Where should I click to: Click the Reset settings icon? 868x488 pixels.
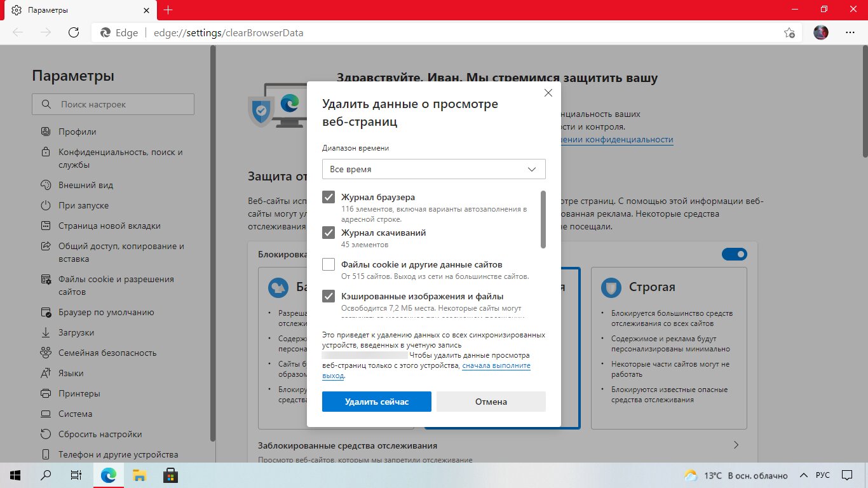tap(46, 434)
